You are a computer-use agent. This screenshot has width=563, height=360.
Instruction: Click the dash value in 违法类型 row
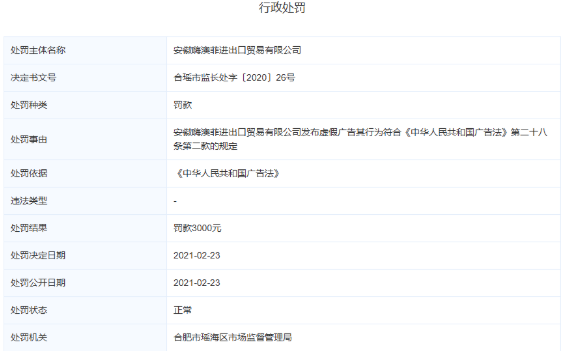tap(175, 201)
